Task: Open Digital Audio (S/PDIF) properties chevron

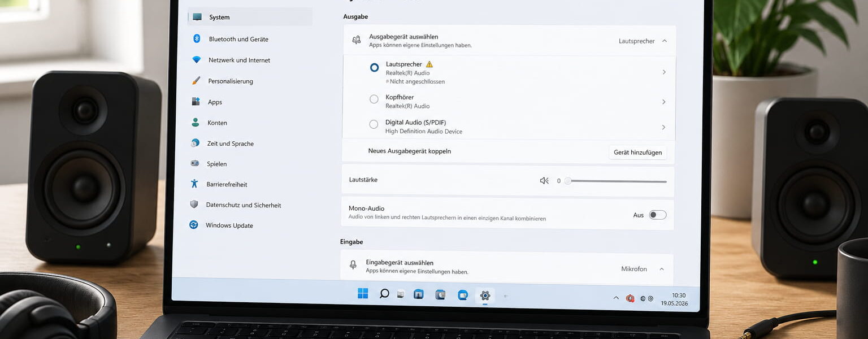Action: point(663,127)
